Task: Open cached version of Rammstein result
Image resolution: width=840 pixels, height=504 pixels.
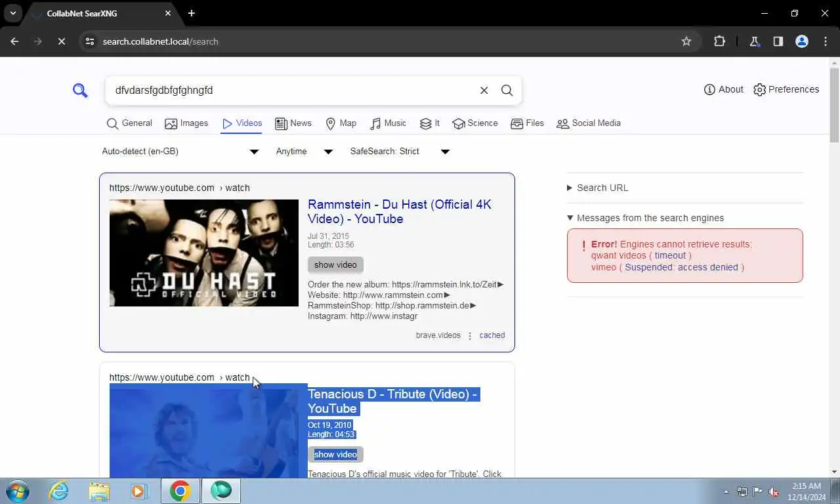Action: coord(492,335)
